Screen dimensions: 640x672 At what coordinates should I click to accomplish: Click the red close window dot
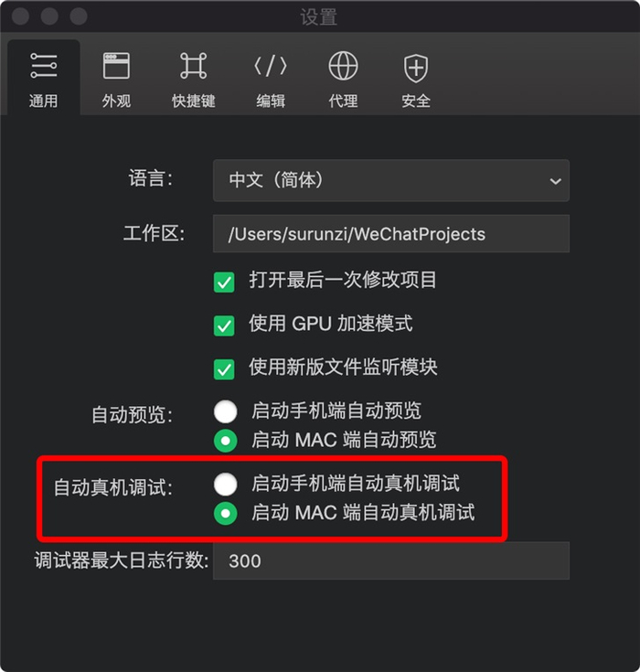pyautogui.click(x=20, y=16)
